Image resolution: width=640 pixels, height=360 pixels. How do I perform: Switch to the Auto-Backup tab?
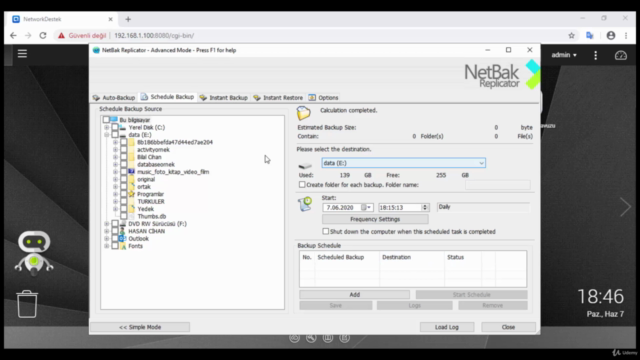tap(114, 98)
